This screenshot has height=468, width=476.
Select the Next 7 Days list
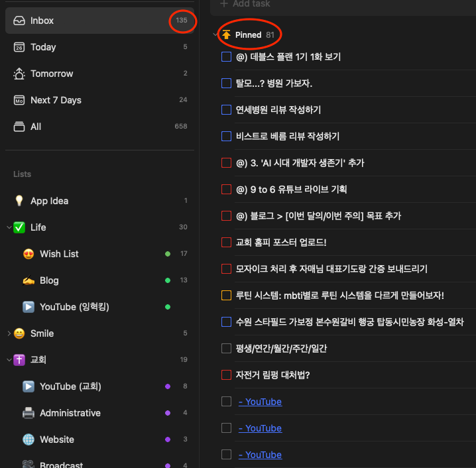(x=99, y=100)
